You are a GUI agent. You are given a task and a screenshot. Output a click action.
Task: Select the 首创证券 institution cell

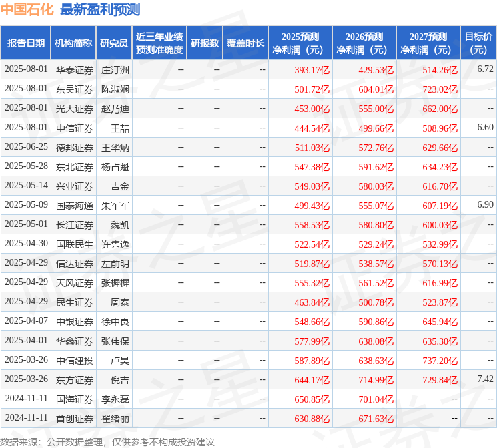[75, 419]
